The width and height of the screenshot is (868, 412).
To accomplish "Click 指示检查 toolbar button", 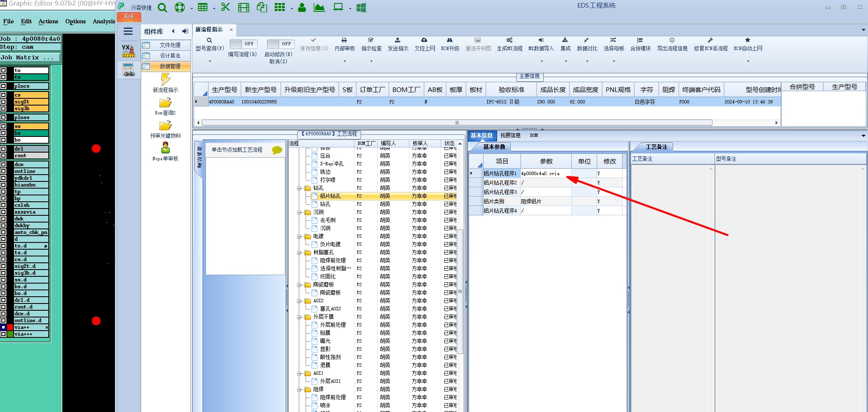I will coord(371,45).
